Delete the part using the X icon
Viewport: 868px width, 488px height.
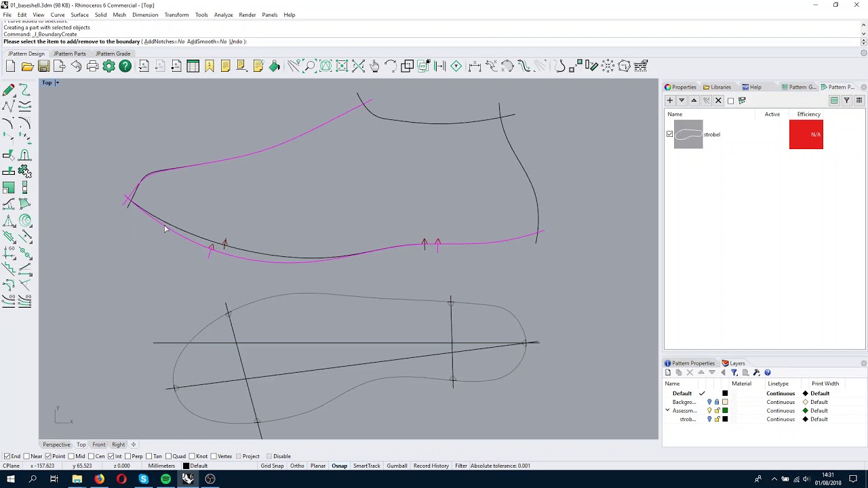tap(718, 100)
